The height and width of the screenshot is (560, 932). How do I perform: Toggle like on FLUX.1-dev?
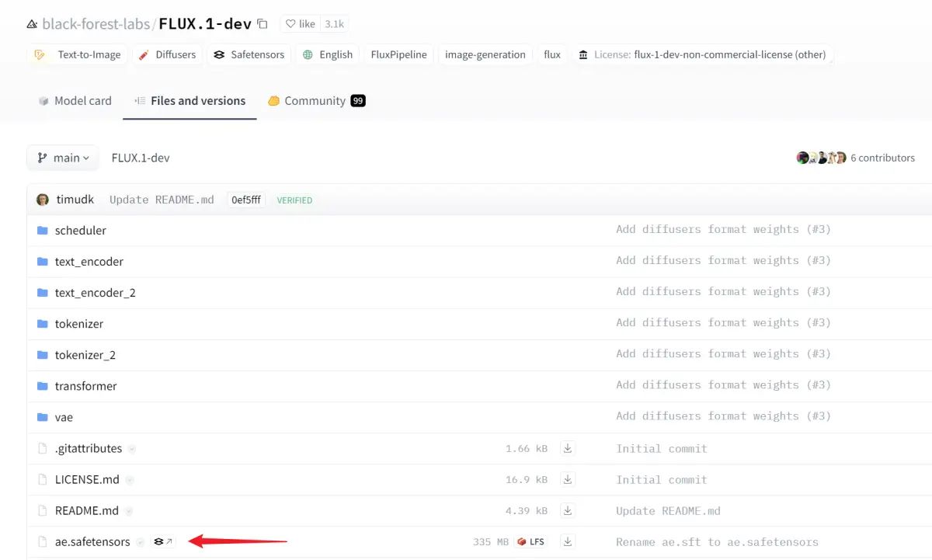pyautogui.click(x=299, y=23)
